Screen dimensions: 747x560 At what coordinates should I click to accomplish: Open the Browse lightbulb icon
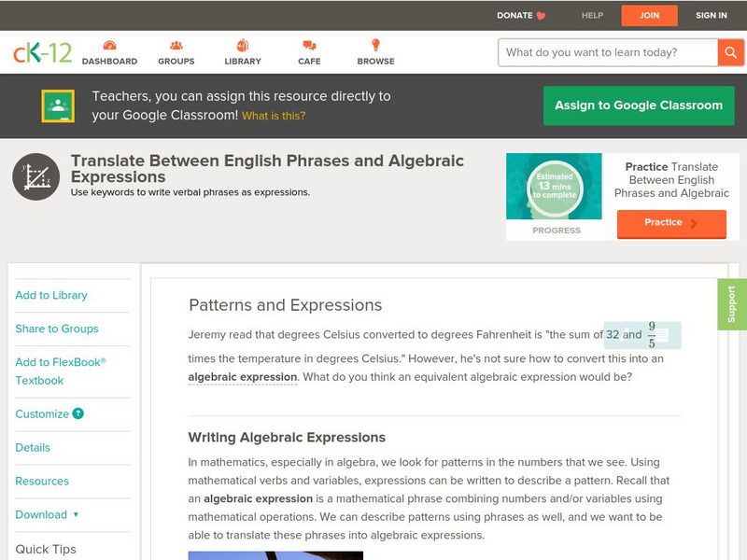click(x=376, y=45)
